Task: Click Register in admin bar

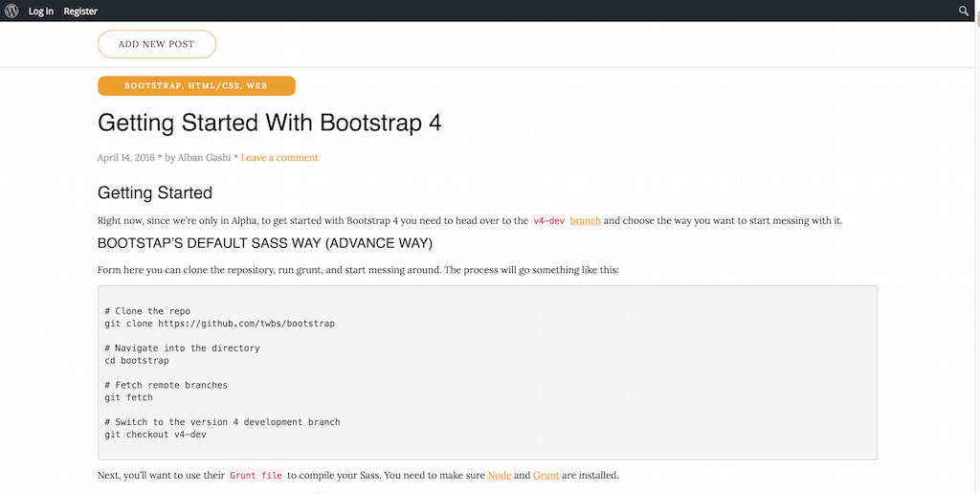Action: (x=80, y=11)
